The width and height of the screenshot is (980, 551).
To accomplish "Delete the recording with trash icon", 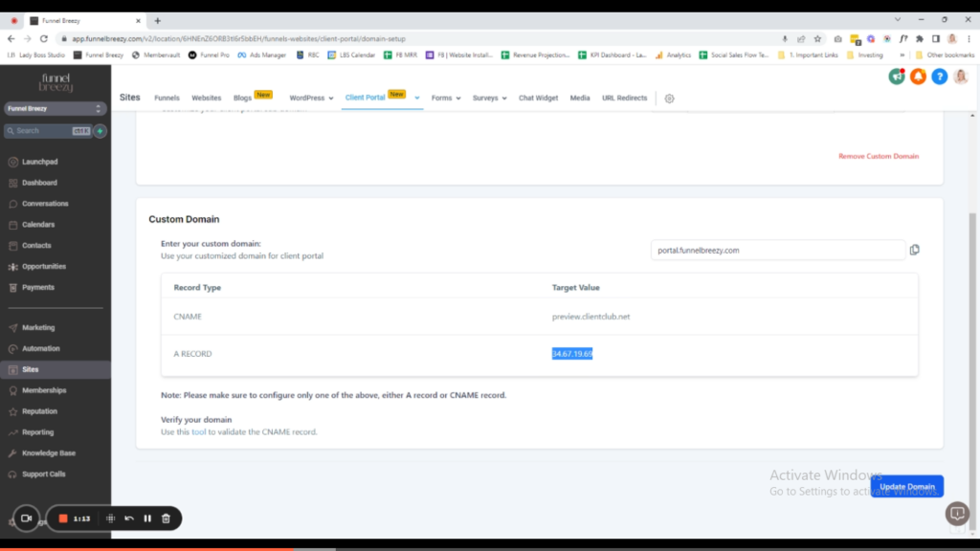I will tap(166, 518).
